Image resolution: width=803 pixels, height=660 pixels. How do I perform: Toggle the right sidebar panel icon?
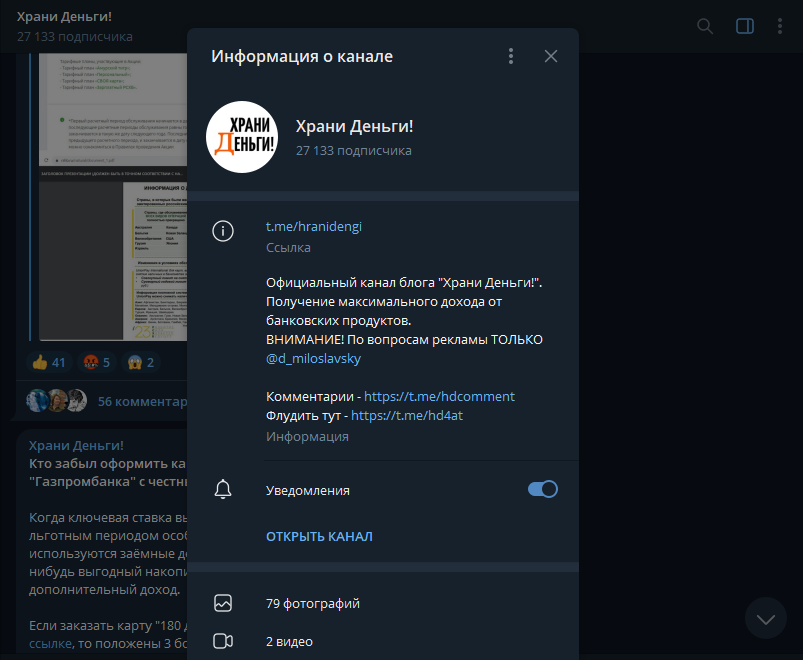[x=745, y=26]
